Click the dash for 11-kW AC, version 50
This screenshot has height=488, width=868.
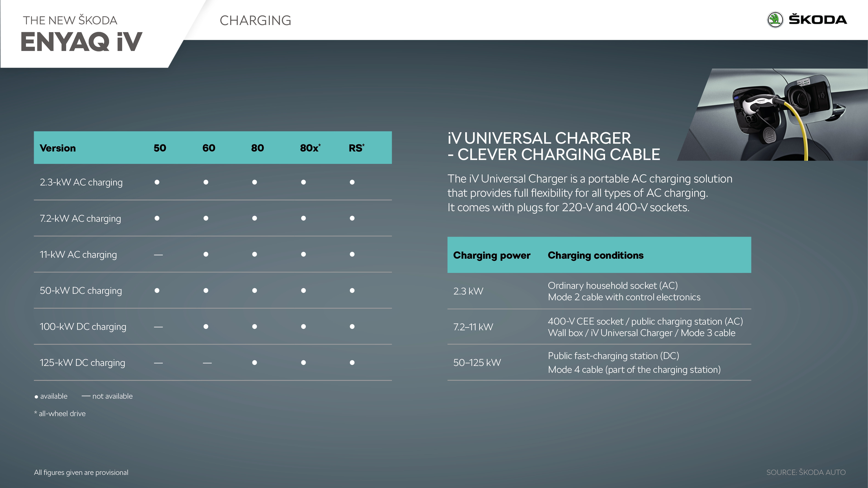click(158, 255)
